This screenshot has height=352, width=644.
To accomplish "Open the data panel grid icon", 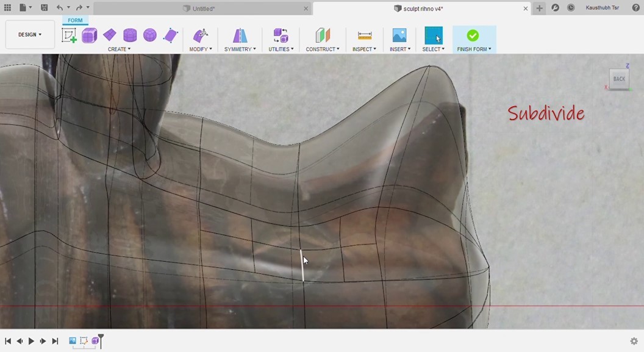I will [7, 7].
